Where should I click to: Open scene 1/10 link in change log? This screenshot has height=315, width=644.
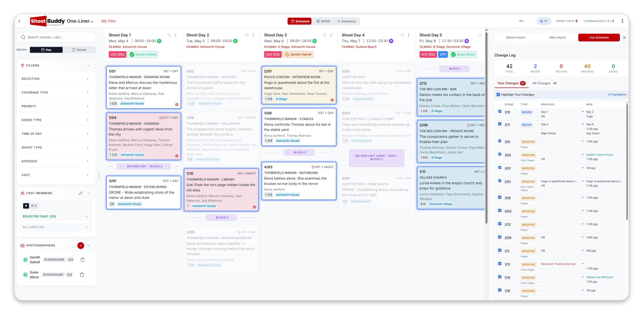pos(507,112)
